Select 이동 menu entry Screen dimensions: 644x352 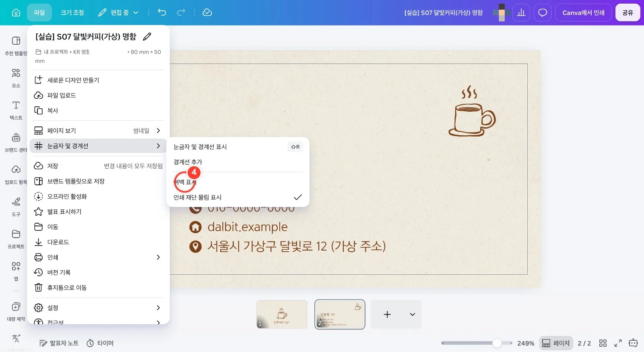(x=98, y=227)
